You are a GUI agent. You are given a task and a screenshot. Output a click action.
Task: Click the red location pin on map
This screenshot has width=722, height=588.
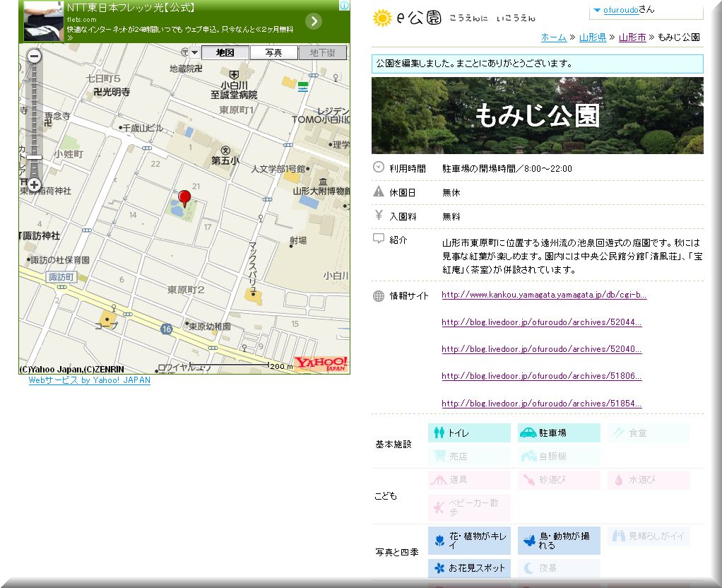pos(184,199)
